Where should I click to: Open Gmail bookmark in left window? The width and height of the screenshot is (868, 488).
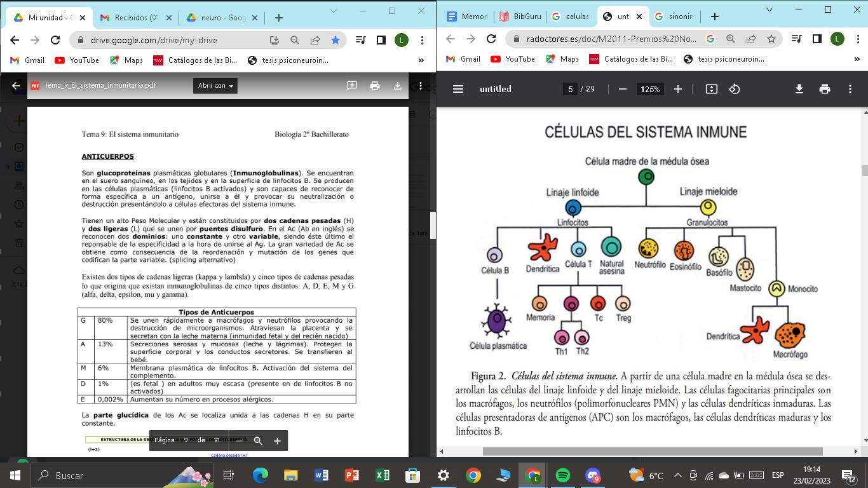(28, 60)
